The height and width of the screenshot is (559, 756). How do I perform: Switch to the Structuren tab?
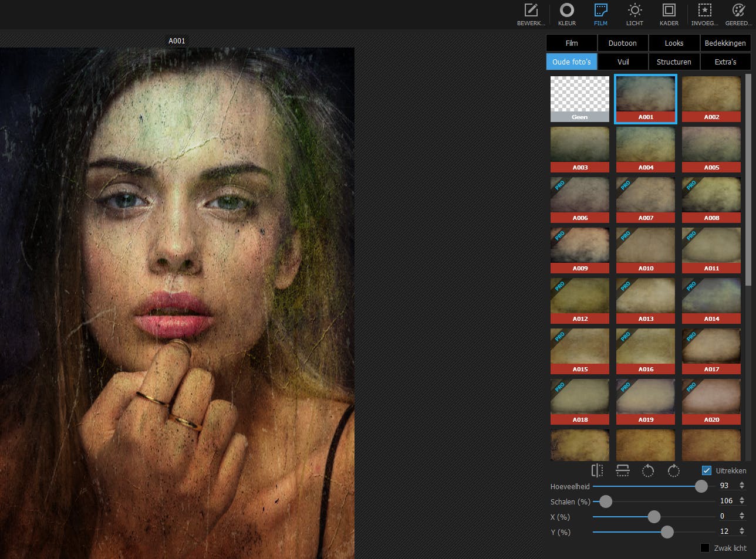pyautogui.click(x=674, y=62)
